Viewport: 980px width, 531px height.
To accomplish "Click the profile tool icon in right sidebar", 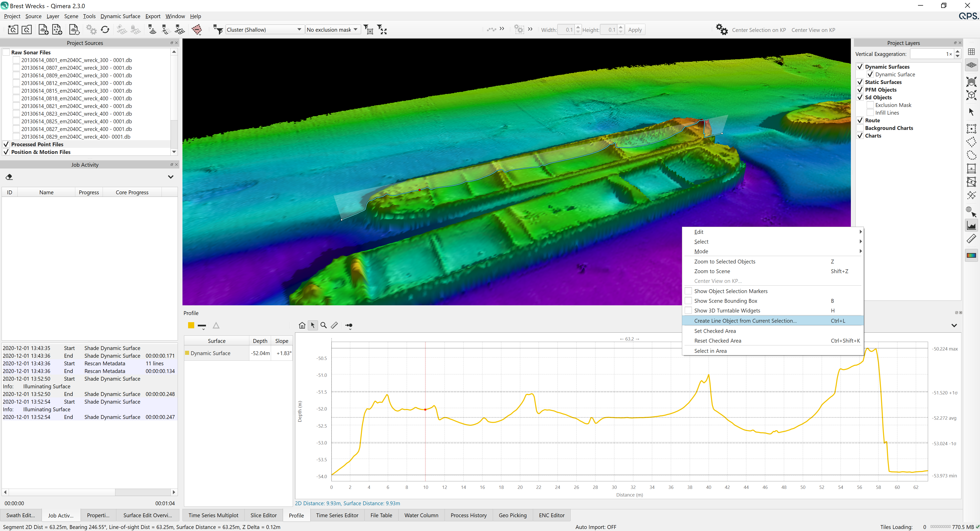I will pyautogui.click(x=971, y=226).
